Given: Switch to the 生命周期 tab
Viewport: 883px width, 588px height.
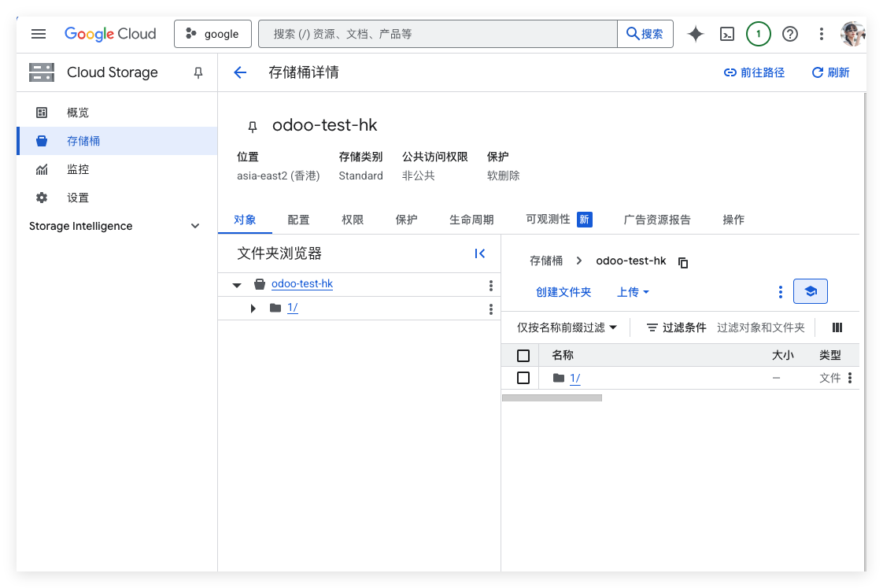Looking at the screenshot, I should [471, 220].
